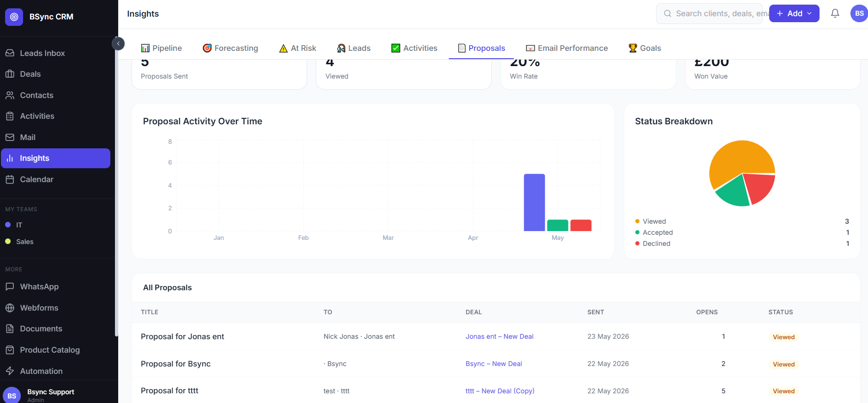Image resolution: width=868 pixels, height=403 pixels.
Task: Open the Email Performance tab
Action: click(x=567, y=48)
